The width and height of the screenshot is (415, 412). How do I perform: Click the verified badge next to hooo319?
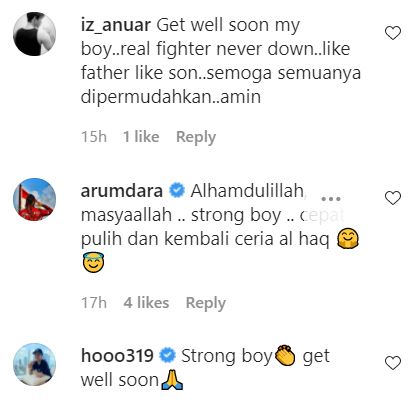167,355
